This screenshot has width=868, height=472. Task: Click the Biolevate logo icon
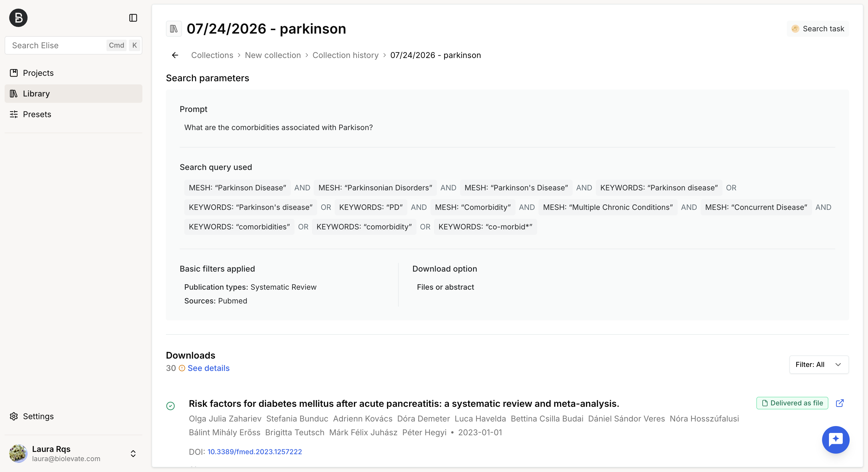[x=18, y=18]
